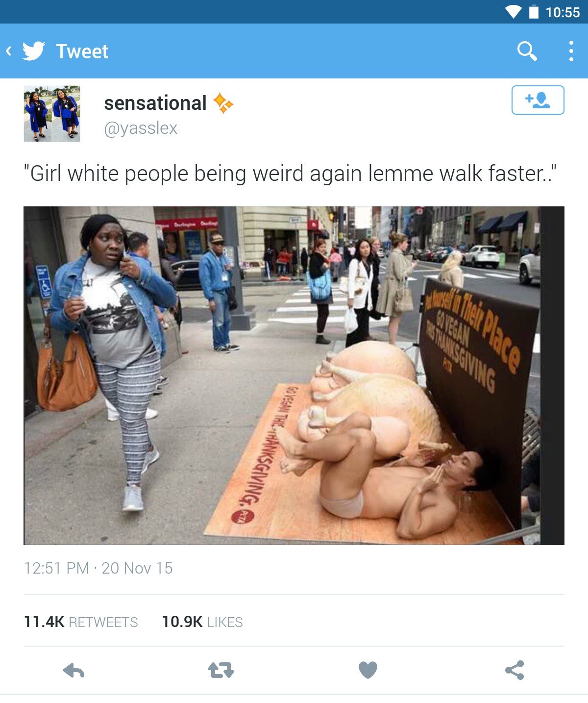Follow the user via add-person button
Image resolution: width=588 pixels, height=703 pixels.
point(538,100)
